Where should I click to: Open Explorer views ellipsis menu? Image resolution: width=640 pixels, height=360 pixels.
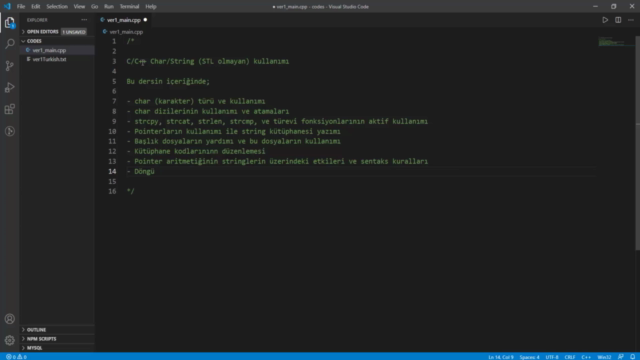coord(84,20)
